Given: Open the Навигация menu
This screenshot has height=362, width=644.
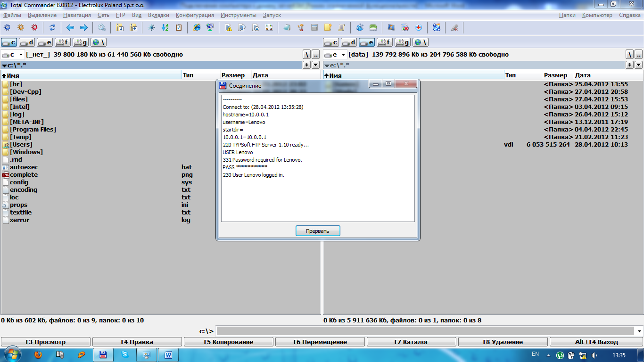Looking at the screenshot, I should pos(77,15).
